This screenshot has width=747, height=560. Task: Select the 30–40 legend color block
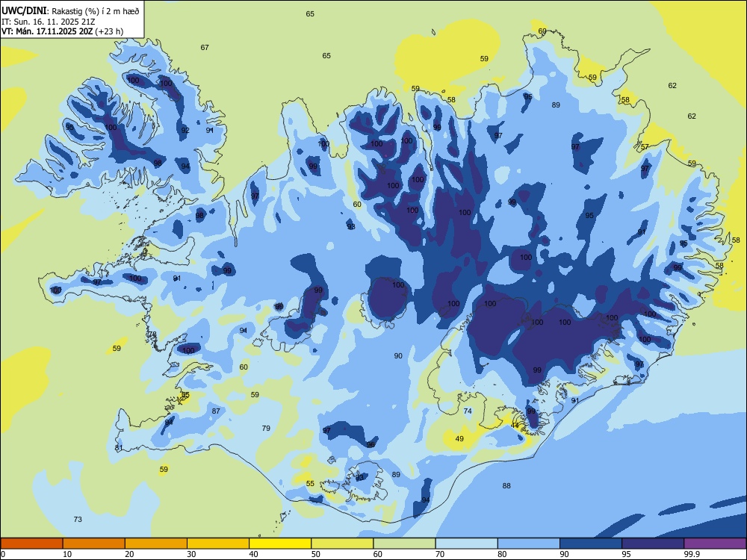click(218, 544)
